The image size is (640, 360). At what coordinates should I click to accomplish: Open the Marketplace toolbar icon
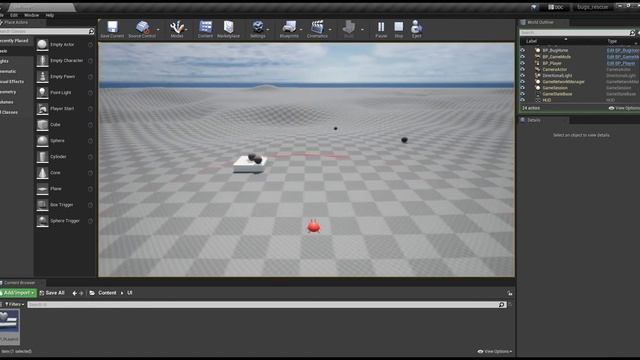pos(228,27)
